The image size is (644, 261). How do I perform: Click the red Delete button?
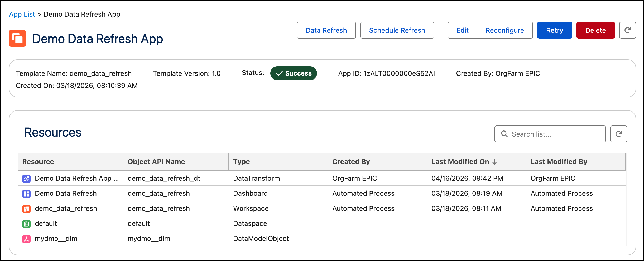point(596,30)
